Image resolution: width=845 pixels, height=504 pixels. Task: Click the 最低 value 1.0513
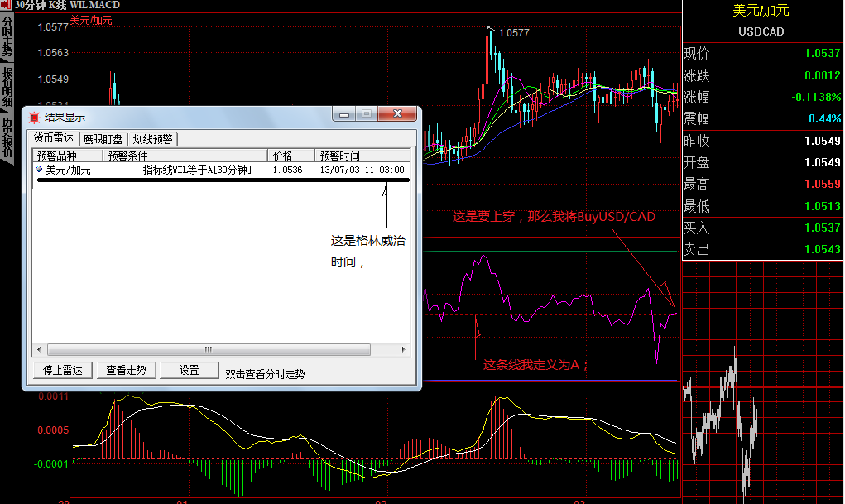click(823, 206)
